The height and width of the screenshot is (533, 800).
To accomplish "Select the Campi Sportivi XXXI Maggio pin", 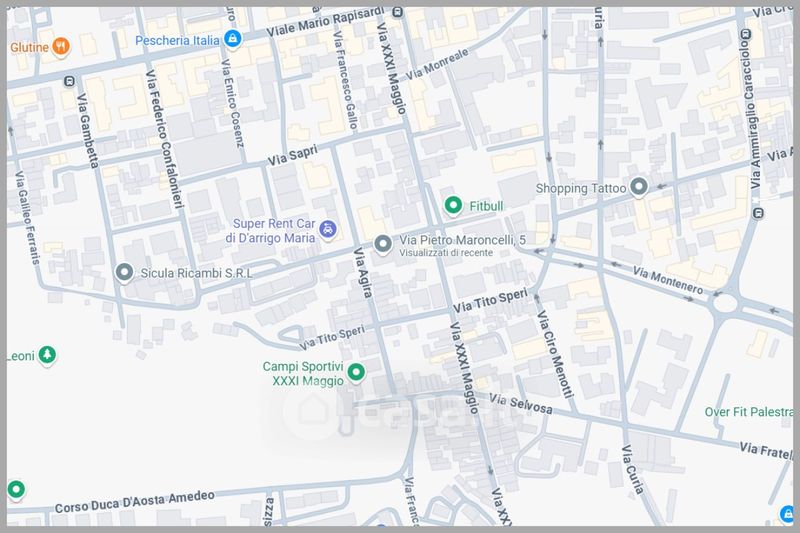I will point(355,374).
